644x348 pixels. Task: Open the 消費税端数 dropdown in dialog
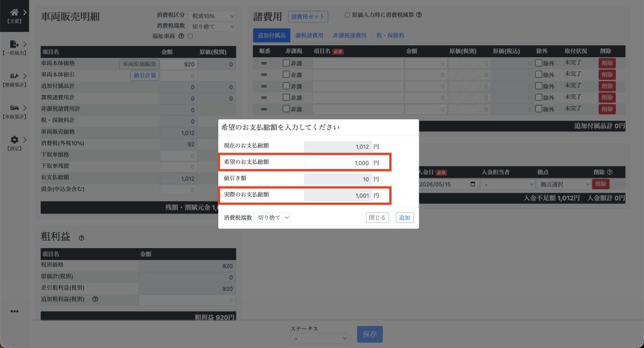[272, 217]
